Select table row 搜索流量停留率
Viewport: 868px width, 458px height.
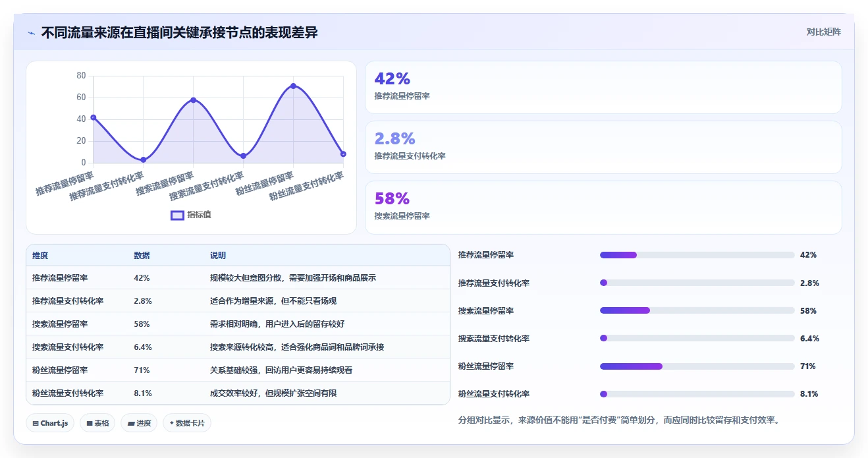[x=238, y=324]
